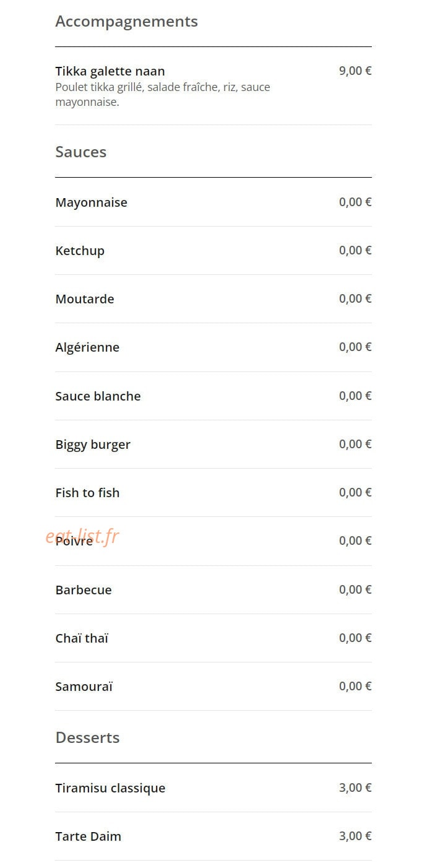Open the Tiramisu classique dessert

point(213,788)
